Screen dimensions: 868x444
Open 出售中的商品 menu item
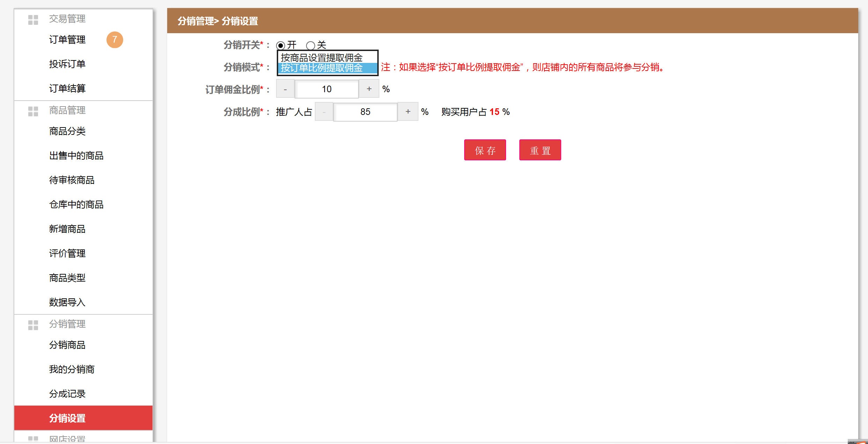pyautogui.click(x=76, y=156)
